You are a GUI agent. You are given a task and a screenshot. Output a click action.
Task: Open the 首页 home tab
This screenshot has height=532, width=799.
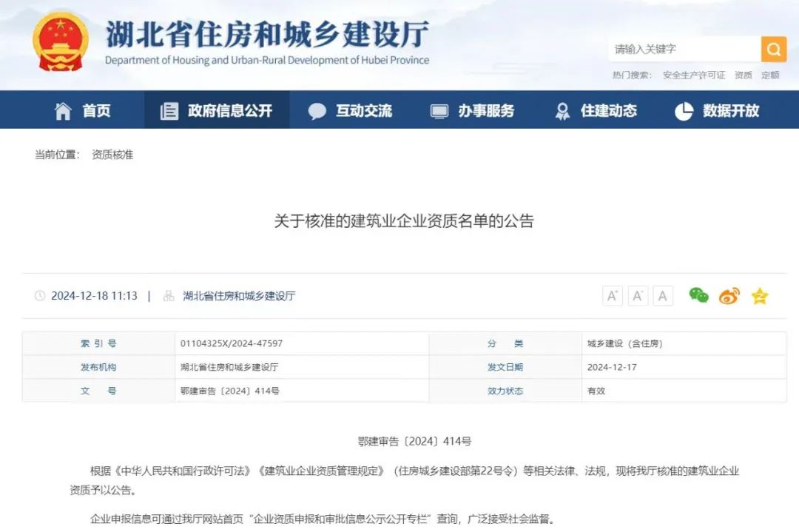pos(83,111)
